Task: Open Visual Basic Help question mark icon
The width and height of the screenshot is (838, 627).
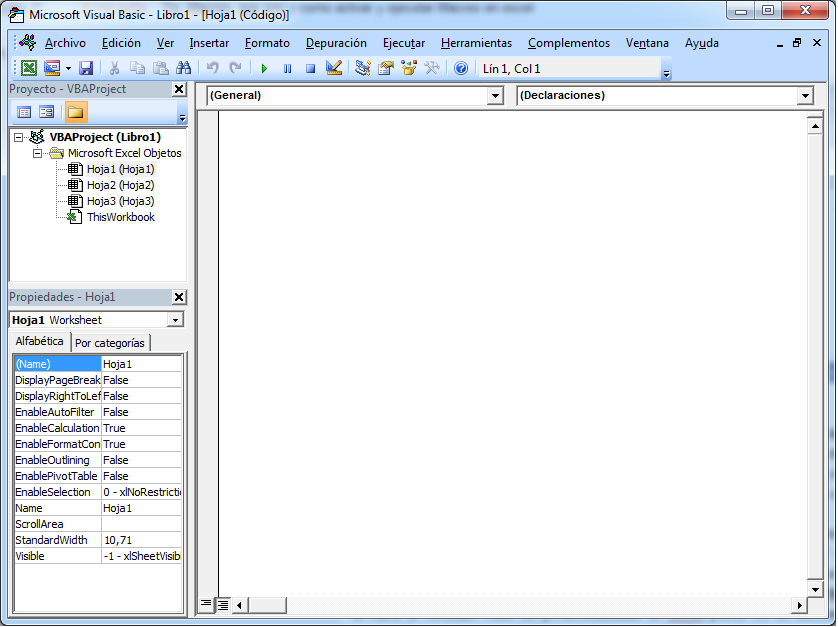Action: [461, 68]
